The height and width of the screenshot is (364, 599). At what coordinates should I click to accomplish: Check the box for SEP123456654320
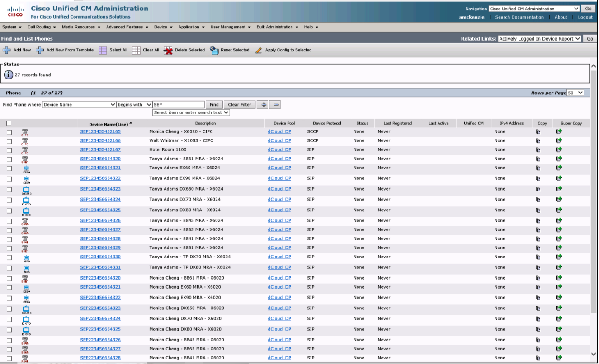pyautogui.click(x=9, y=159)
